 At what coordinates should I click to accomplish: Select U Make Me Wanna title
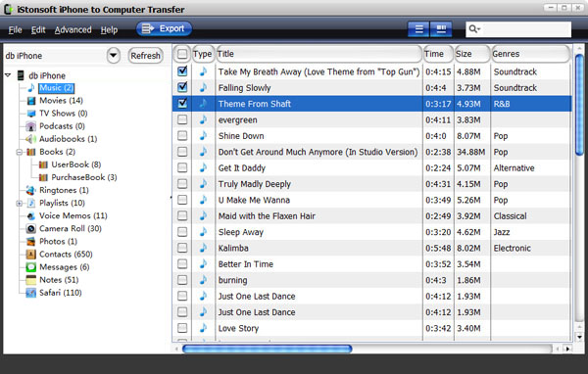tap(254, 200)
